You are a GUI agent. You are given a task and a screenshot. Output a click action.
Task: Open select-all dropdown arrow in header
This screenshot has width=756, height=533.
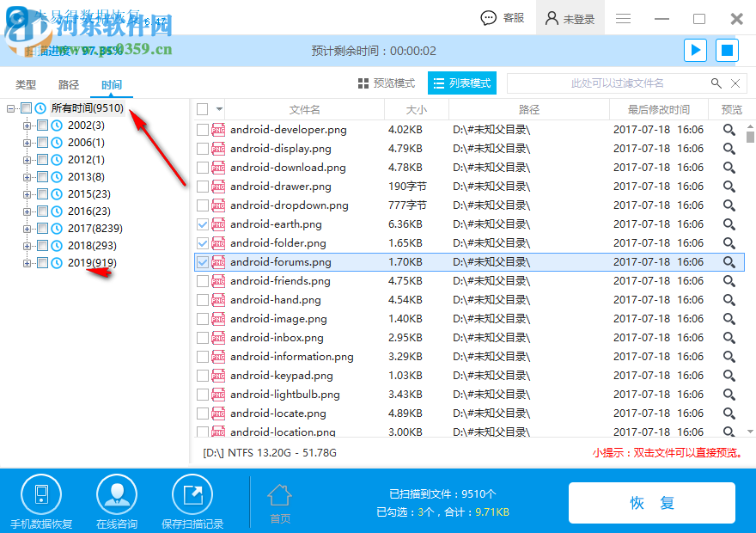tap(219, 109)
